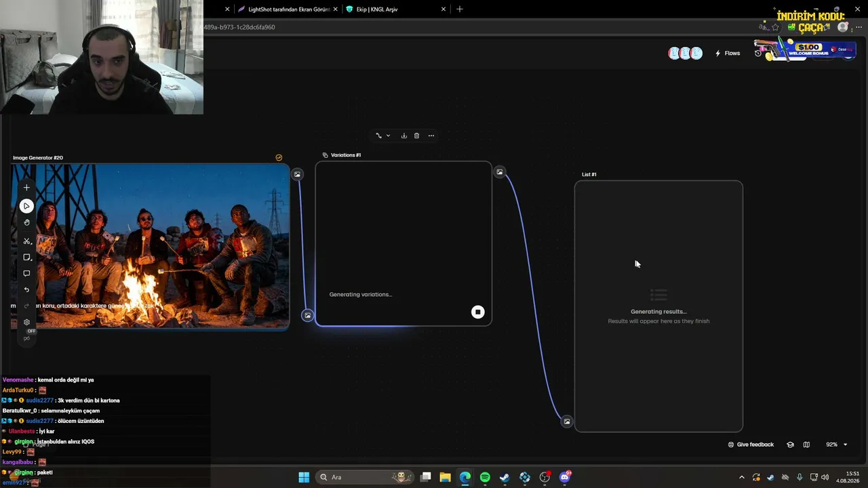868x488 pixels.
Task: Activate the hand pan tool
Action: click(x=26, y=222)
